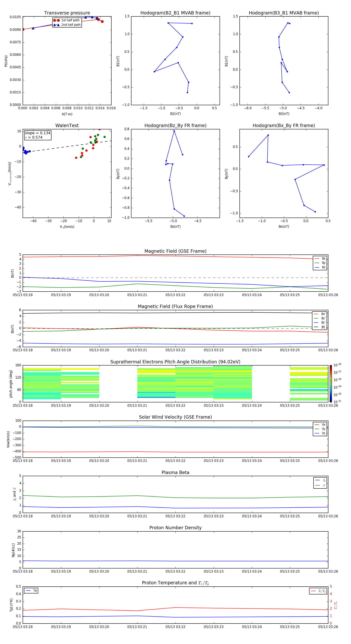The width and height of the screenshot is (351, 644).
Task: Click the Bz entry in GSE Frame legend
Action: pos(320,267)
